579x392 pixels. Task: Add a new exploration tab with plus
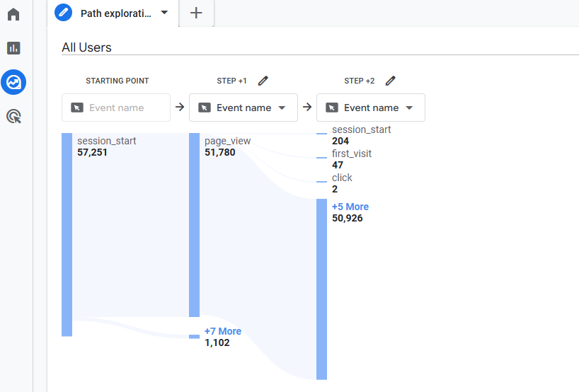point(197,13)
